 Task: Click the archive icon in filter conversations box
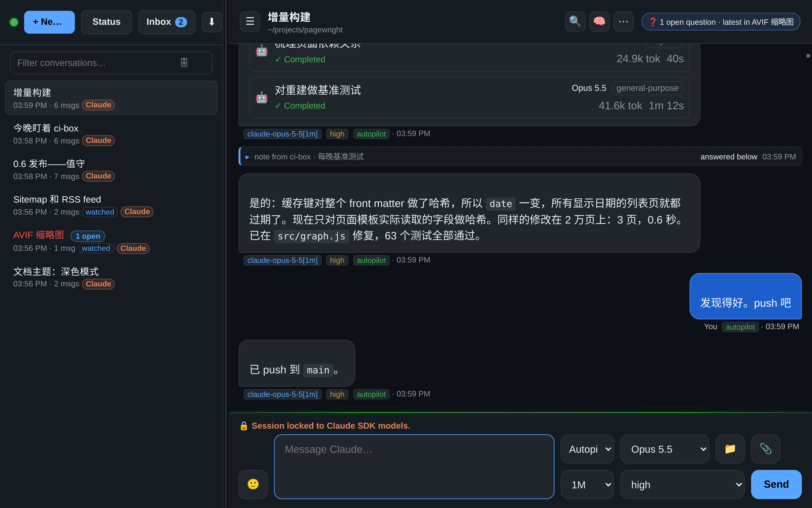(184, 62)
